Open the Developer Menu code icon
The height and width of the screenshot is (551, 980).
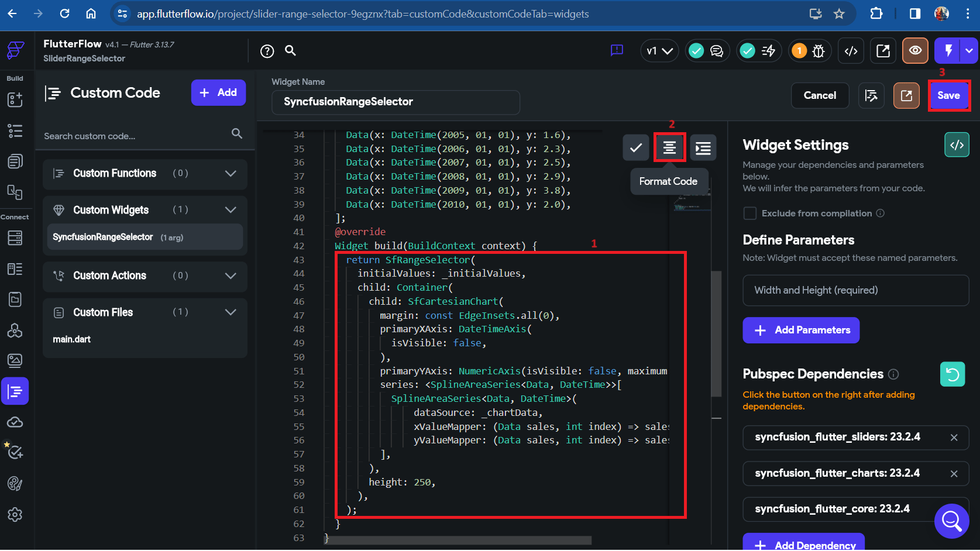click(851, 51)
